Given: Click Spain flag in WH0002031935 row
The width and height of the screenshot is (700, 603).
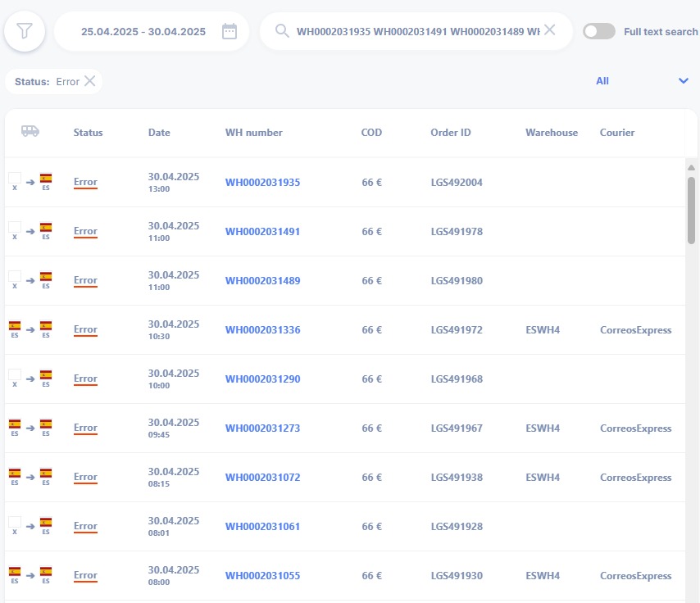Looking at the screenshot, I should coord(46,179).
